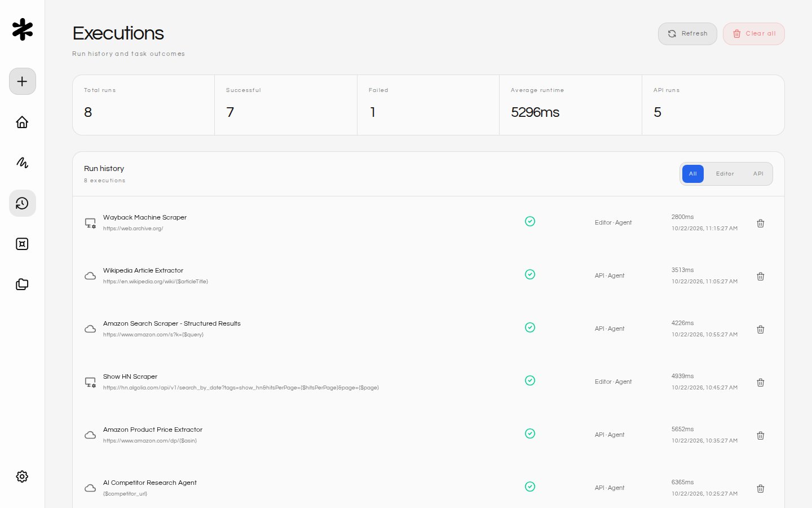This screenshot has height=508, width=812.
Task: Delete the AI Competitor Research Agent run
Action: [760, 489]
